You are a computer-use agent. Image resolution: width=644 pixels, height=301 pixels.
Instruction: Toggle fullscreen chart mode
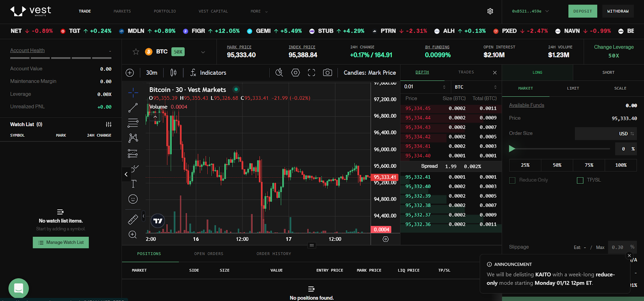point(312,73)
